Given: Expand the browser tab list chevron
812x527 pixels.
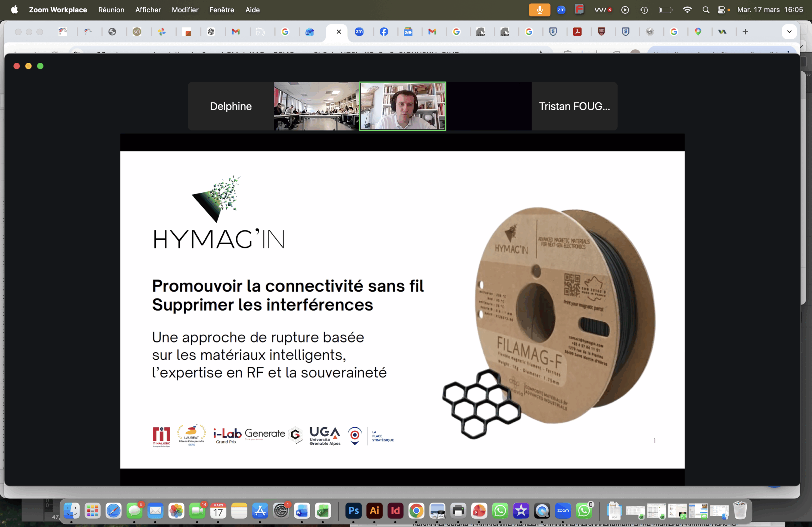Looking at the screenshot, I should pyautogui.click(x=789, y=32).
